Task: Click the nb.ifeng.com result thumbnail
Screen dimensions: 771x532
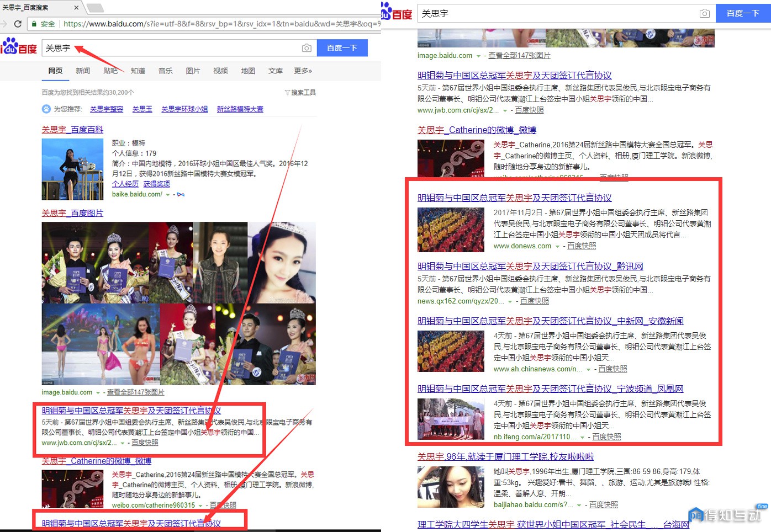Action: coord(451,419)
